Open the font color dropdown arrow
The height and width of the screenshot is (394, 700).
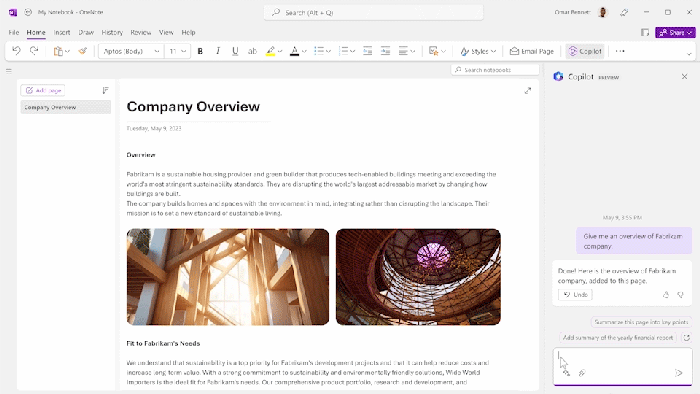coord(304,51)
